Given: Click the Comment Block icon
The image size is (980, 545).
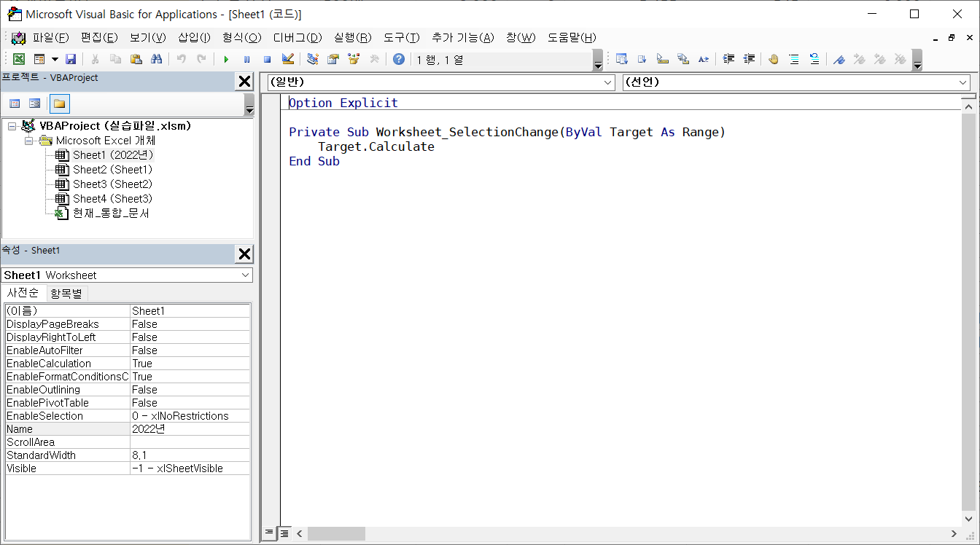Looking at the screenshot, I should (794, 59).
